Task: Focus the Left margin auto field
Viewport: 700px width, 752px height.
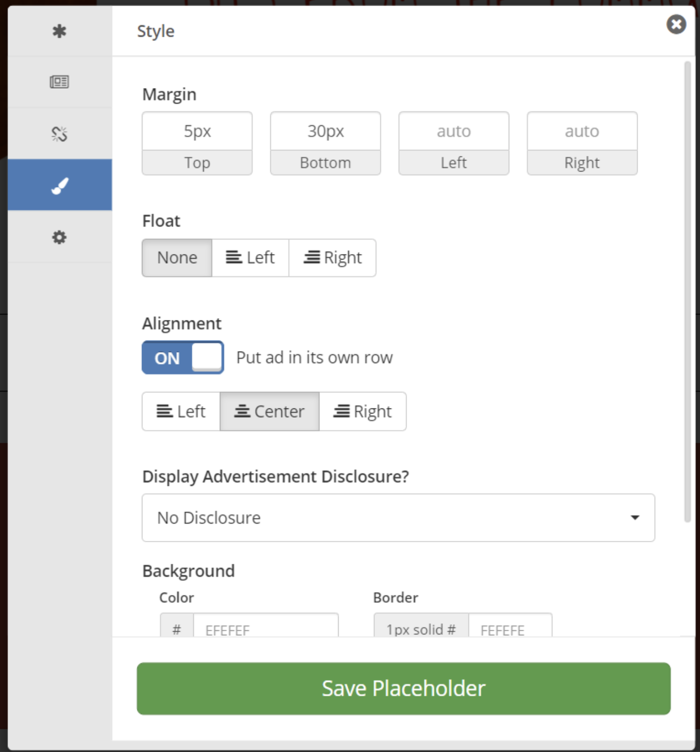Action: point(453,131)
